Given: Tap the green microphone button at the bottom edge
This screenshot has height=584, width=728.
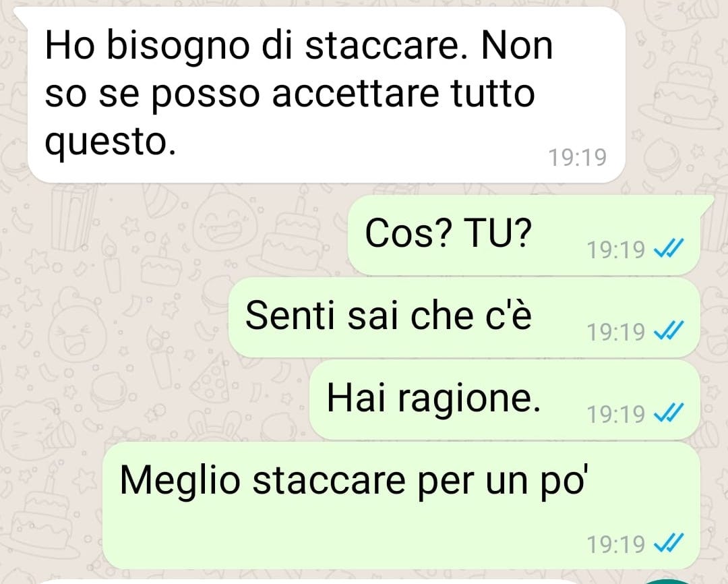Looking at the screenshot, I should (668, 582).
